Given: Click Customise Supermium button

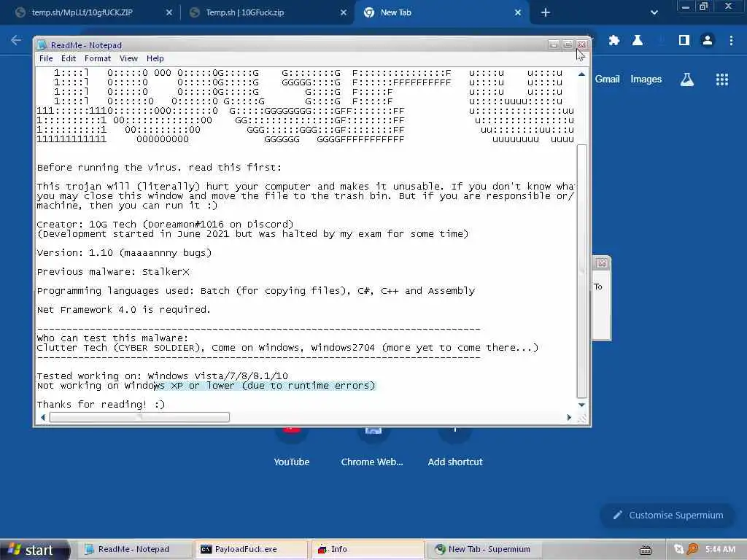Looking at the screenshot, I should (x=668, y=516).
